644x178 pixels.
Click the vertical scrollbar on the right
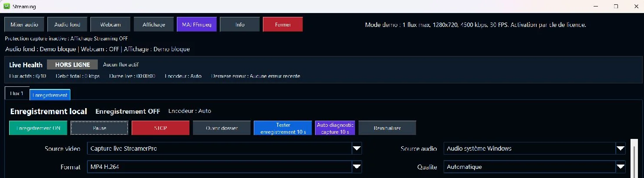[634, 158]
